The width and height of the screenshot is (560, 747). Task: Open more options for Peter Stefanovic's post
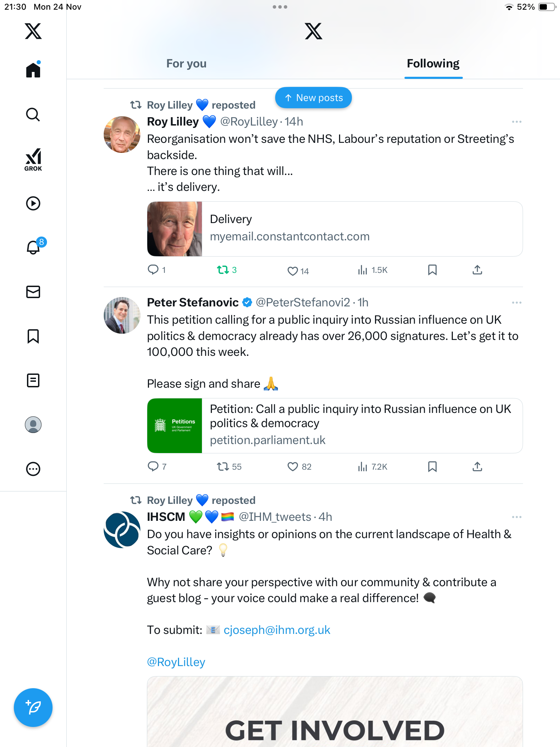516,303
